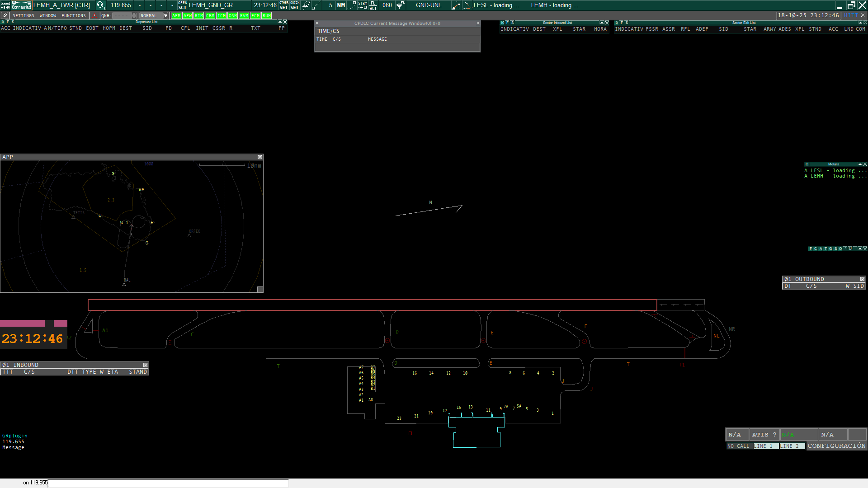Screen dimensions: 868x488
Task: Collapse the Sector Inbound List panel
Action: point(602,23)
